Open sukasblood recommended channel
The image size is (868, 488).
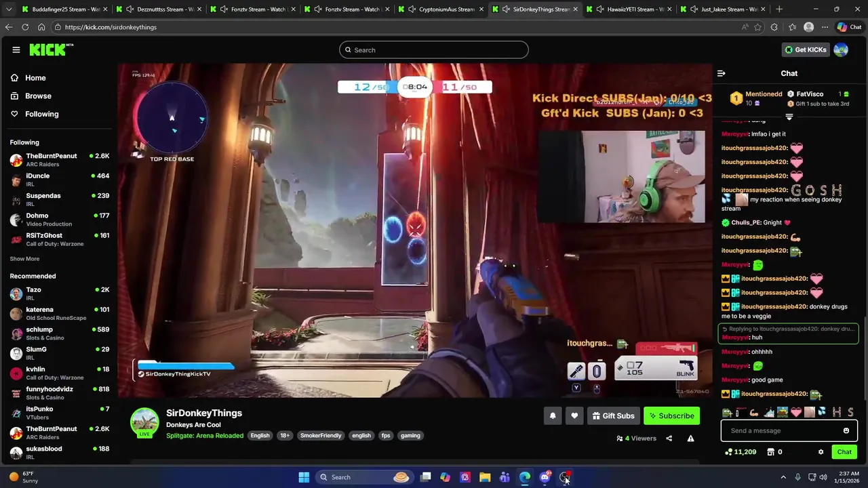59,453
